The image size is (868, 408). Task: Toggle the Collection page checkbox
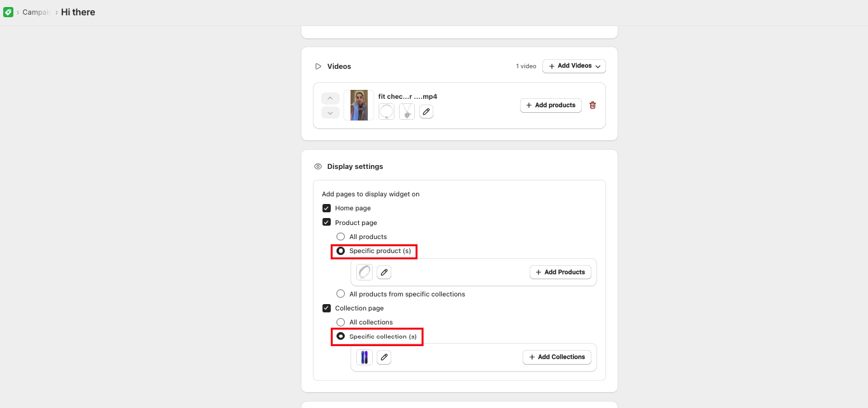click(x=326, y=308)
